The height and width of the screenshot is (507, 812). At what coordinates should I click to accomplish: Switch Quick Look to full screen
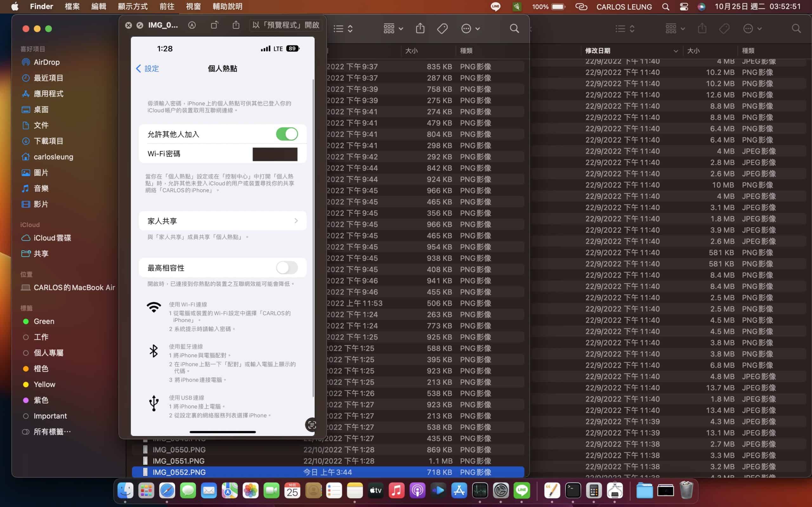tap(140, 25)
